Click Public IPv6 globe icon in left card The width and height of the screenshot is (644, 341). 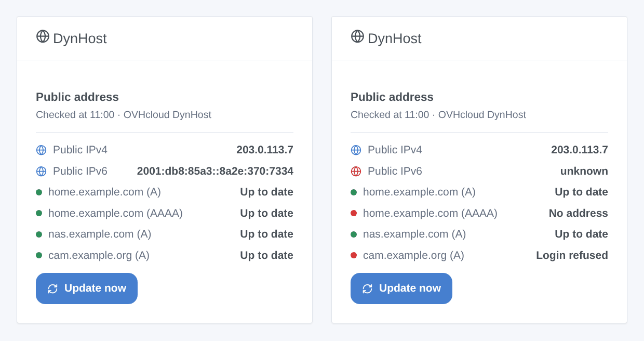(x=41, y=172)
